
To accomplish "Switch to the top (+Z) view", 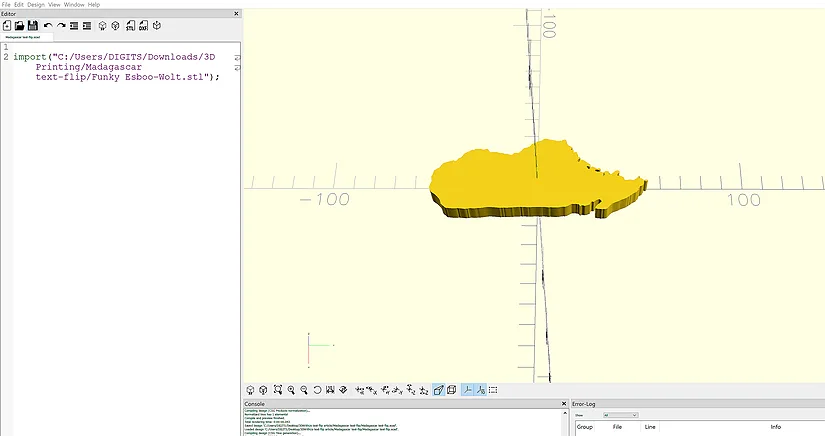I will 411,390.
